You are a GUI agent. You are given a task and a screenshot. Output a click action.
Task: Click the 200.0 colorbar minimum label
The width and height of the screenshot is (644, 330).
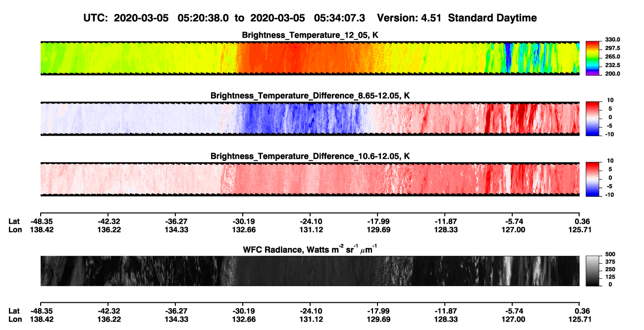point(613,73)
